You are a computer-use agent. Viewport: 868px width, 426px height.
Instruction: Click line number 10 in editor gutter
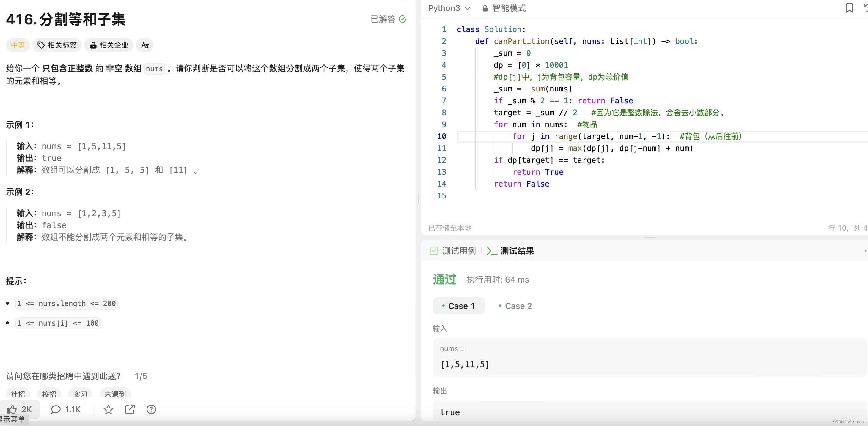coord(442,136)
